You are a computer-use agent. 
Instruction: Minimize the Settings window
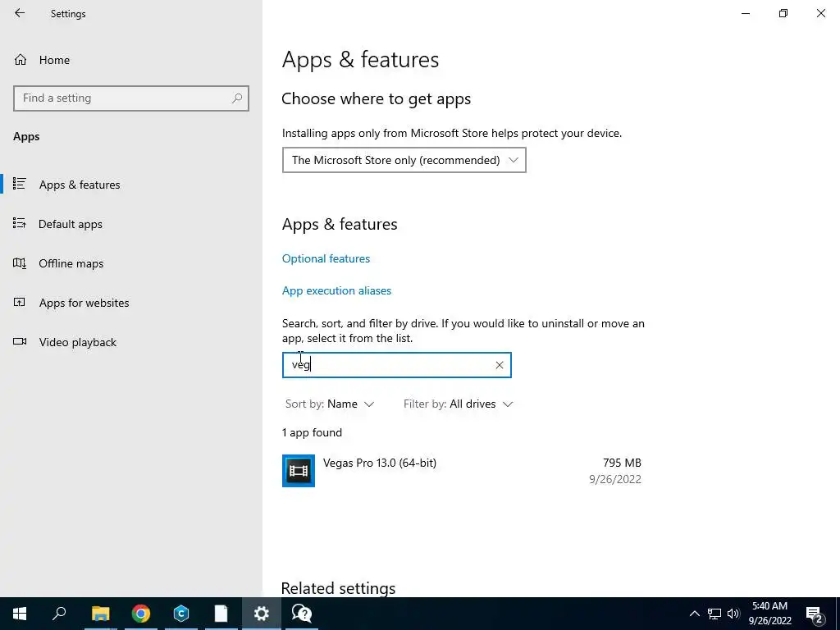[x=746, y=13]
